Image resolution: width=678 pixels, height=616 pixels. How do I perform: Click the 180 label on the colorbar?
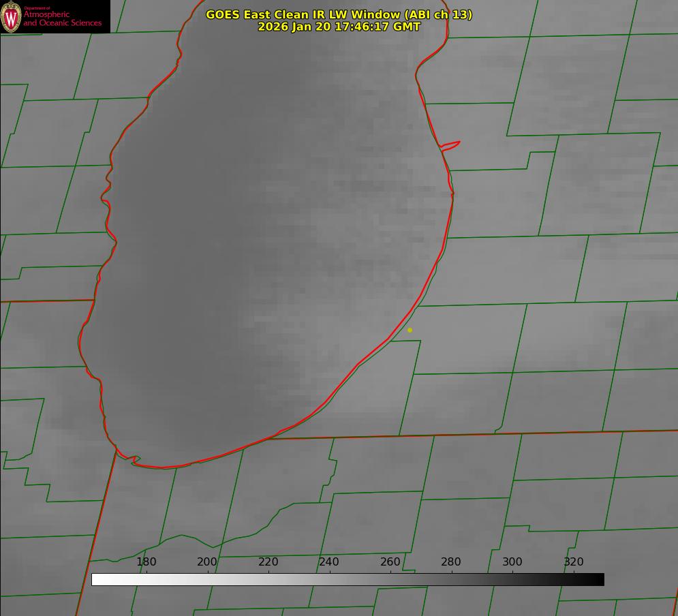tap(147, 561)
